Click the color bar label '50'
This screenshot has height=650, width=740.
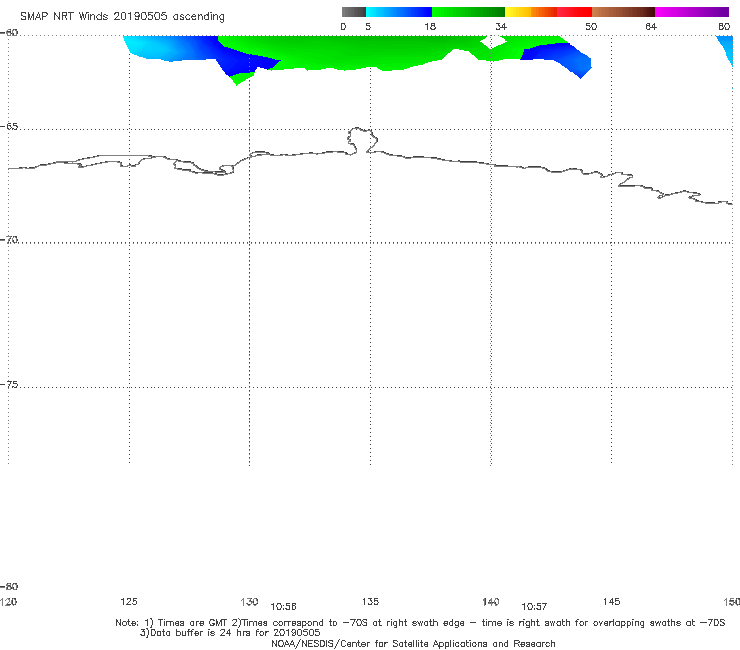(x=591, y=26)
